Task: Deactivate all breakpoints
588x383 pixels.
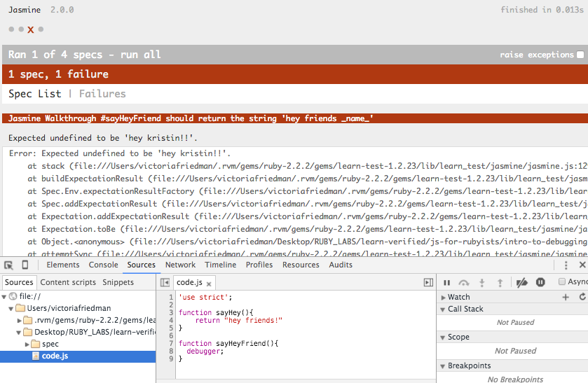Action: click(x=521, y=283)
